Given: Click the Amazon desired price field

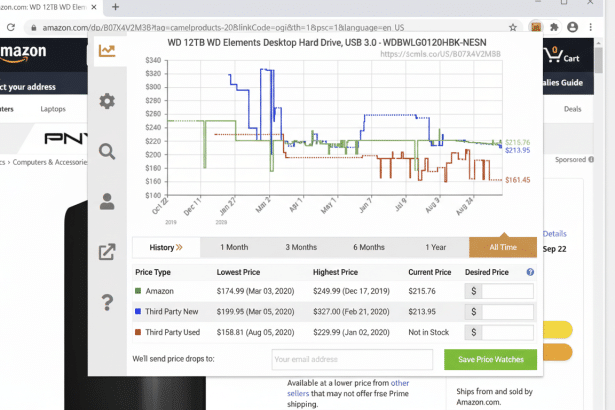Looking at the screenshot, I should click(x=508, y=291).
